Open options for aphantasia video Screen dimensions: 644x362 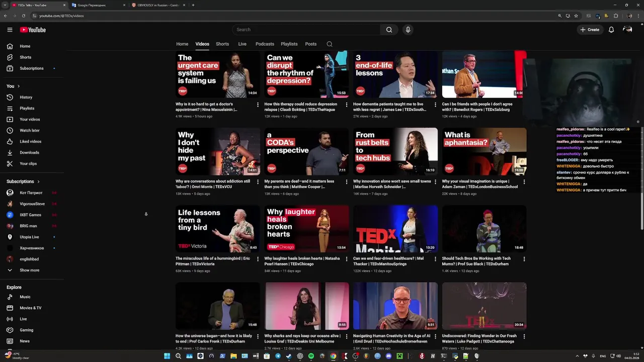(524, 182)
